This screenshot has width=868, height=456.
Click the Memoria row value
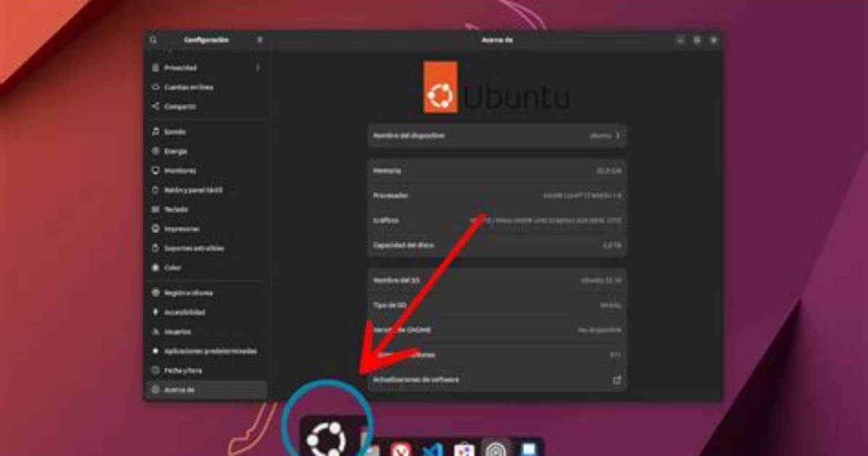pyautogui.click(x=609, y=171)
